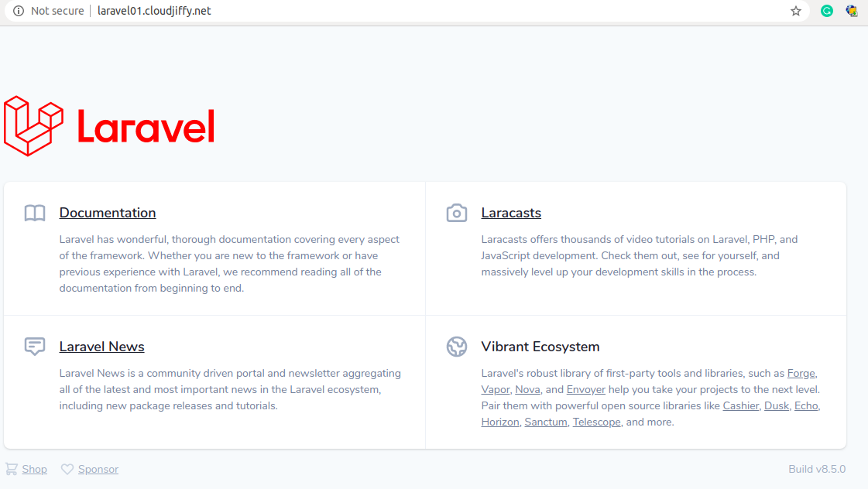This screenshot has width=868, height=489.
Task: Open the Laravel News link
Action: coord(101,347)
